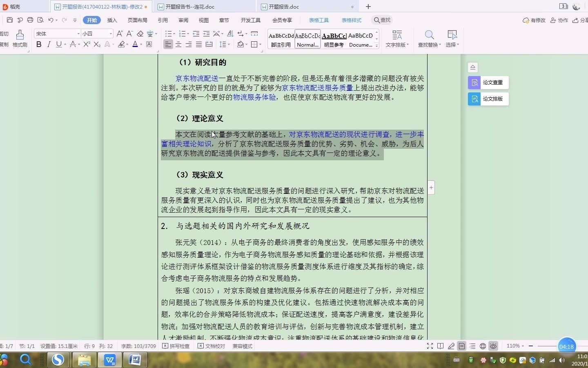Screen dimensions: 588x368
Task: Open a new document tab with plus
Action: click(368, 7)
